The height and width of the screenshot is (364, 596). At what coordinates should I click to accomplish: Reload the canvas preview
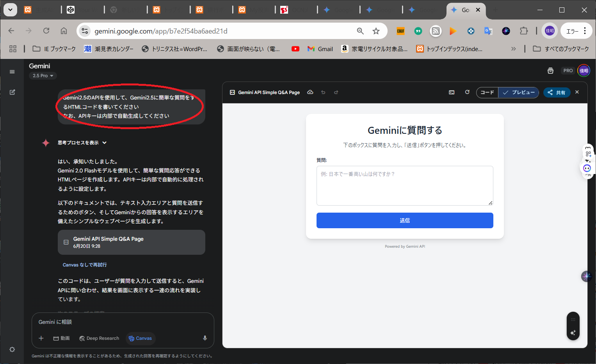(x=467, y=92)
